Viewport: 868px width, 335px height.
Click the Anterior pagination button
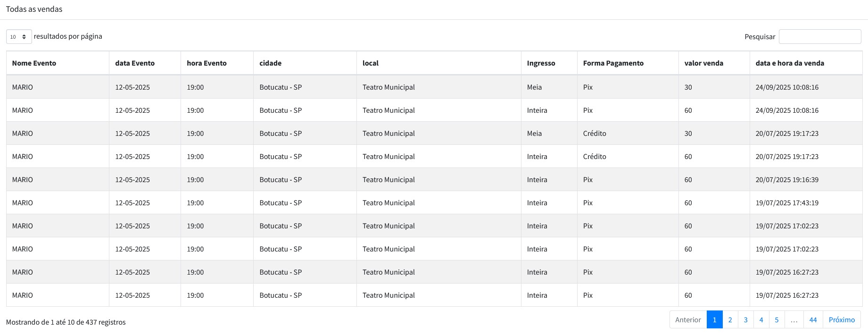click(x=688, y=320)
